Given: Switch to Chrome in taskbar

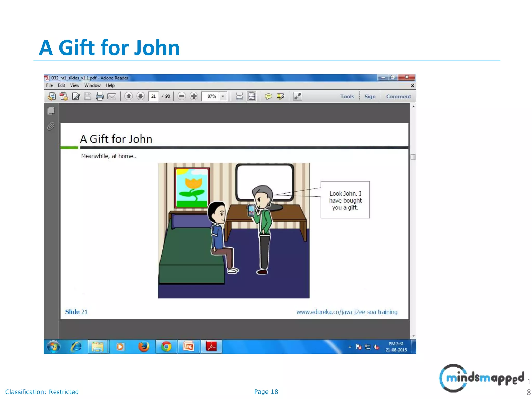Looking at the screenshot, I should 166,347.
